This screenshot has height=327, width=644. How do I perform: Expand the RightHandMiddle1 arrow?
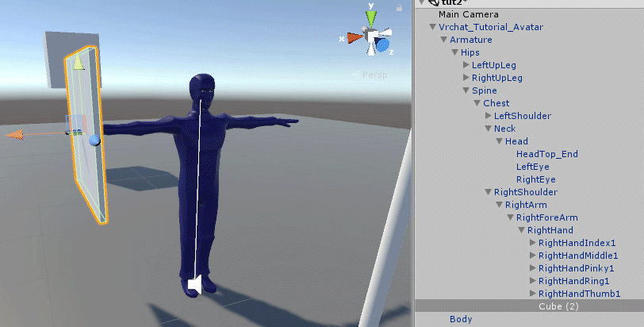[533, 255]
